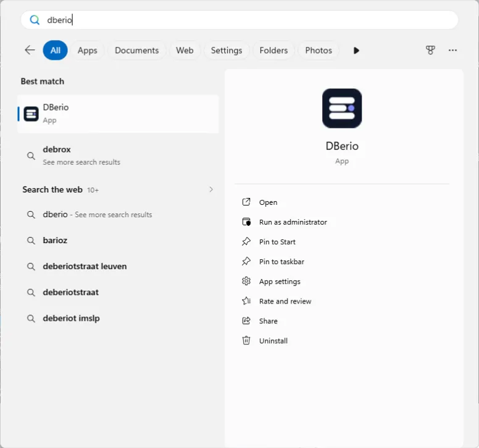Click the large DBerio app icon in the preview pane
This screenshot has height=448, width=479.
[342, 109]
